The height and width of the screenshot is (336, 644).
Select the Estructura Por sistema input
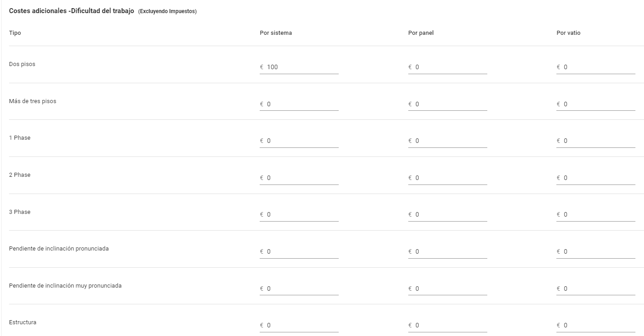pos(299,325)
